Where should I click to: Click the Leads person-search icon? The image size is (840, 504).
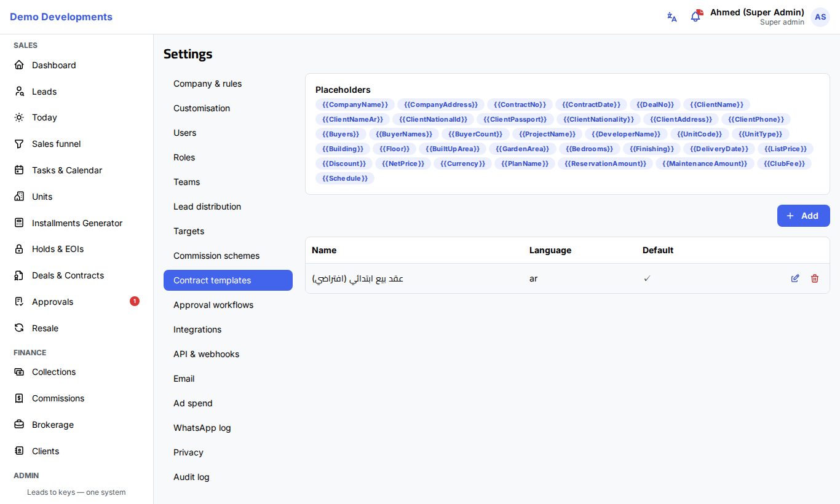point(19,92)
